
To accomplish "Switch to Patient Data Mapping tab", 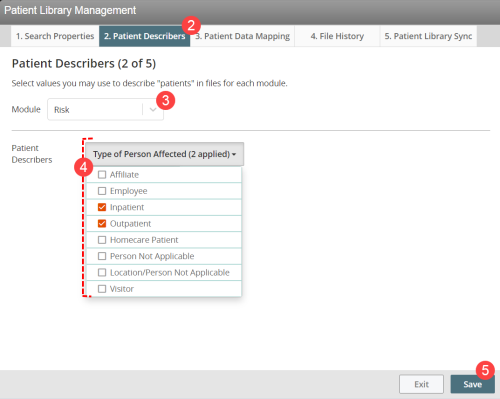I will pyautogui.click(x=242, y=36).
